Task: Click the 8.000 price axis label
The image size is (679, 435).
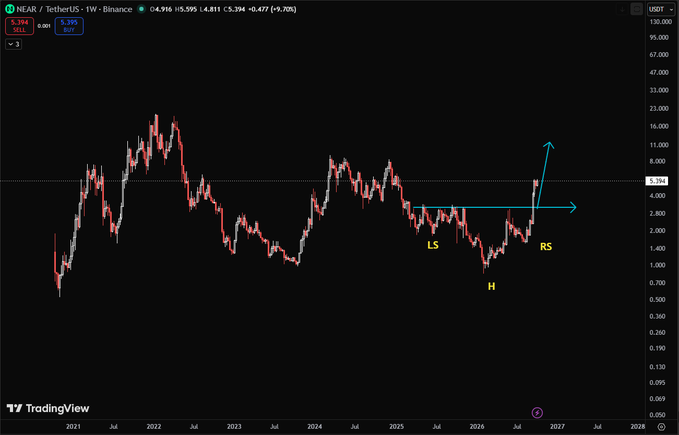Action: click(x=658, y=161)
